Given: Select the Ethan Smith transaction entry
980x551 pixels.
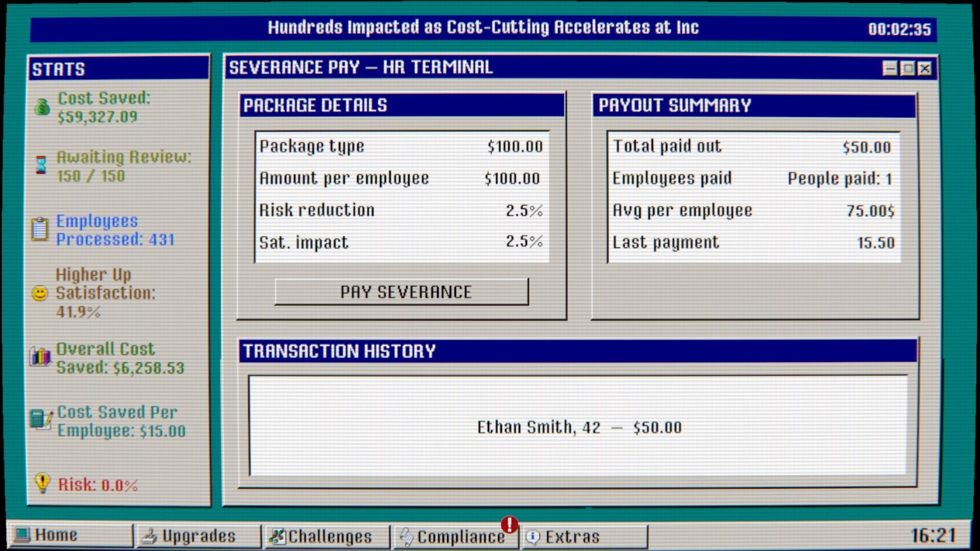Looking at the screenshot, I should tap(579, 427).
